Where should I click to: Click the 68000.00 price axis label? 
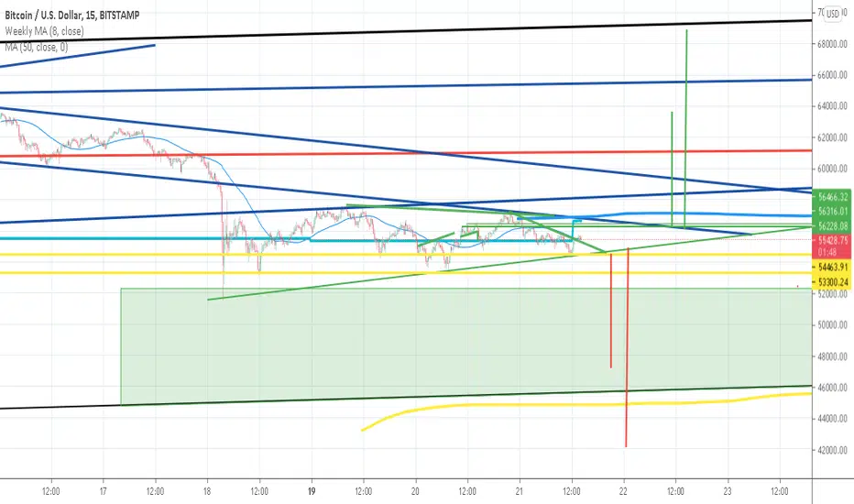pos(832,44)
